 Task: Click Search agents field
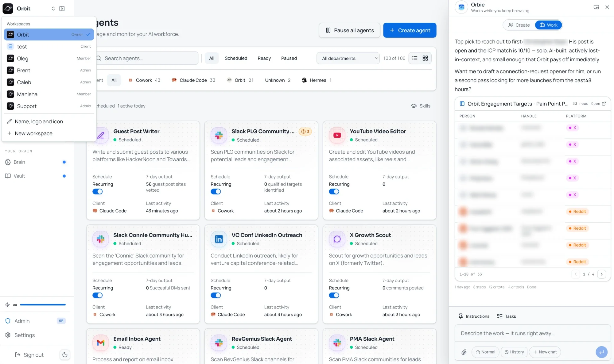[x=147, y=58]
